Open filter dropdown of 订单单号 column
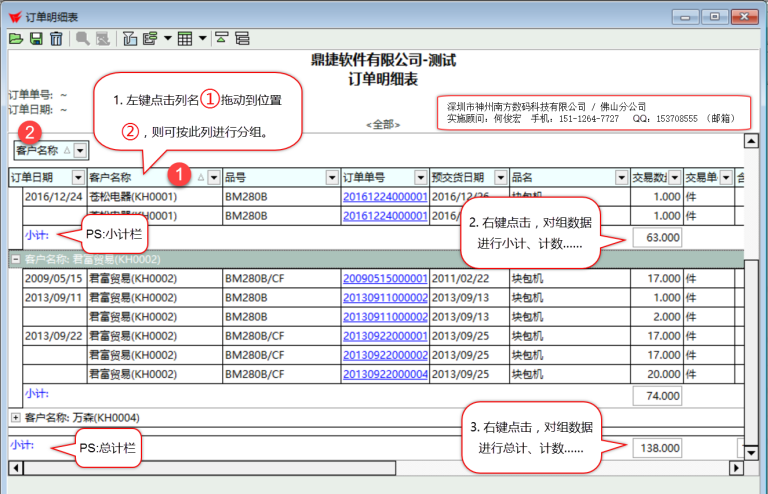This screenshot has width=768, height=494. (421, 177)
